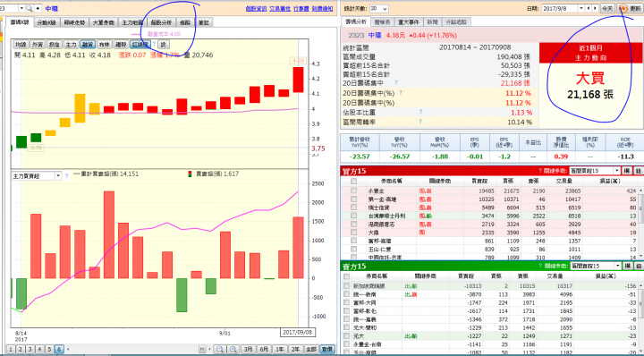The image size is (644, 356).
Task: Switch to the 主力地圖 tab
Action: (x=131, y=22)
